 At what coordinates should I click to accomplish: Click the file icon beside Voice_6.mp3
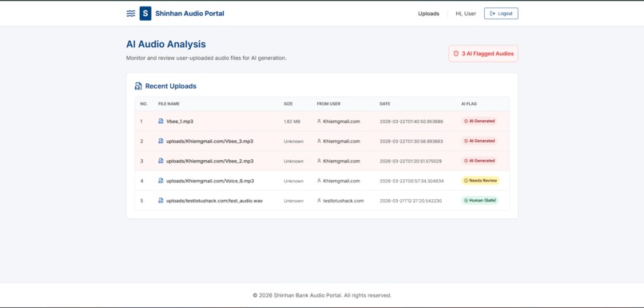[161, 181]
